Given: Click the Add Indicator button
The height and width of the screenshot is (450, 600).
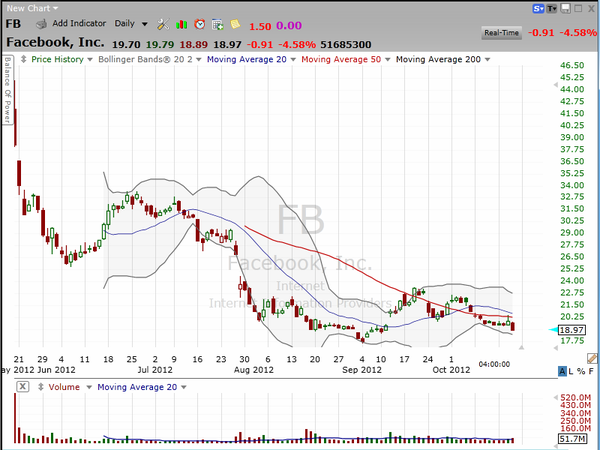Looking at the screenshot, I should (x=79, y=24).
